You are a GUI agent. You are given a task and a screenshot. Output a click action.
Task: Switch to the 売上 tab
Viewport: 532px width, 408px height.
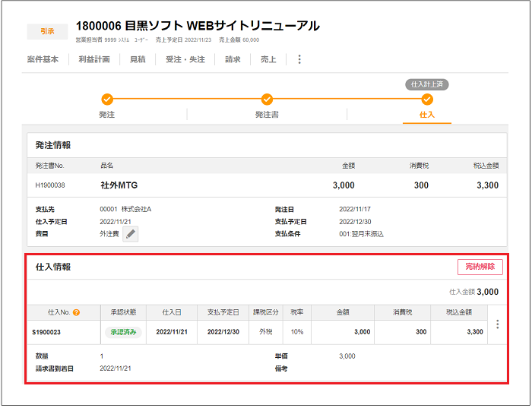pyautogui.click(x=268, y=59)
